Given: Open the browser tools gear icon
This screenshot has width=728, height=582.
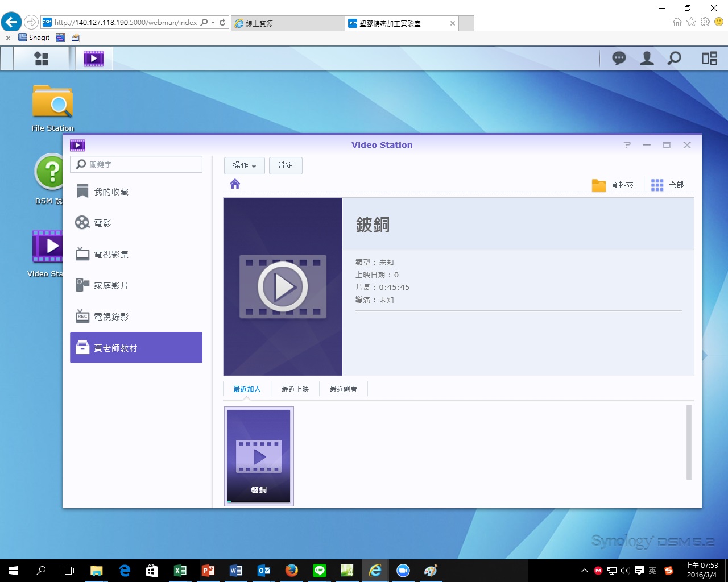Looking at the screenshot, I should (705, 22).
